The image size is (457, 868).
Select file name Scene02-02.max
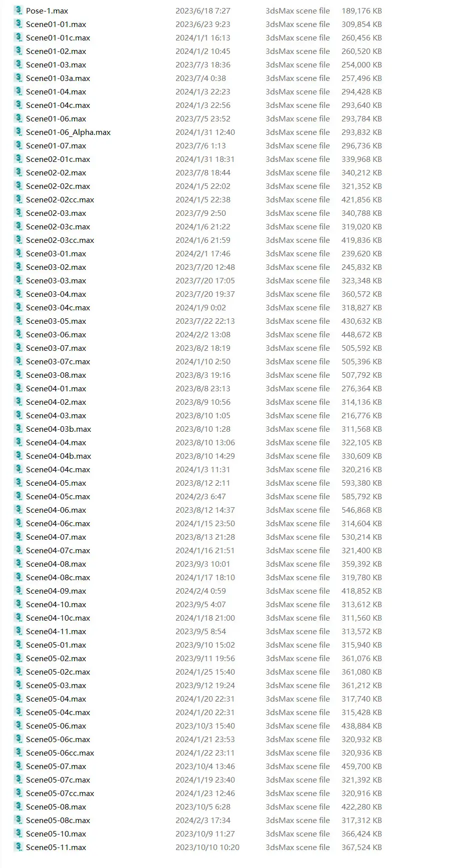56,172
